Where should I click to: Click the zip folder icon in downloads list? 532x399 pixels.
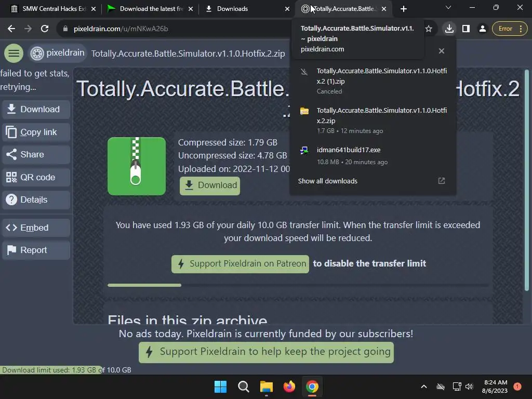coord(304,111)
